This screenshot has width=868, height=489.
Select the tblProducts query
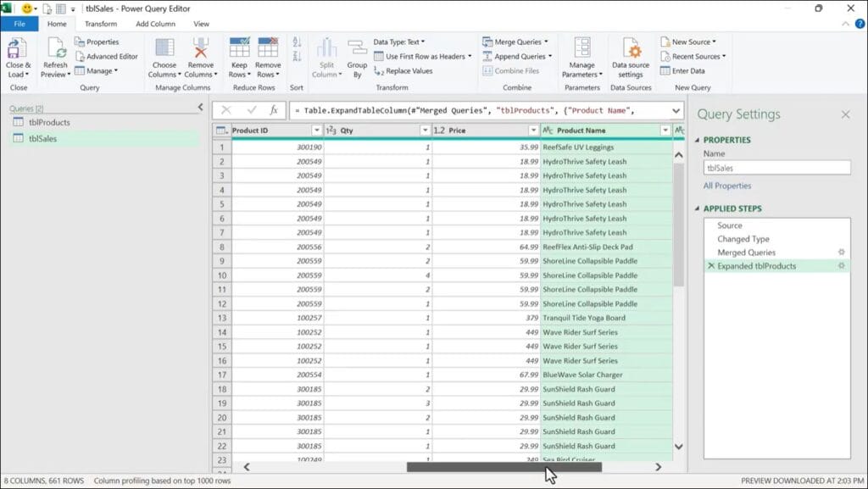coord(49,122)
